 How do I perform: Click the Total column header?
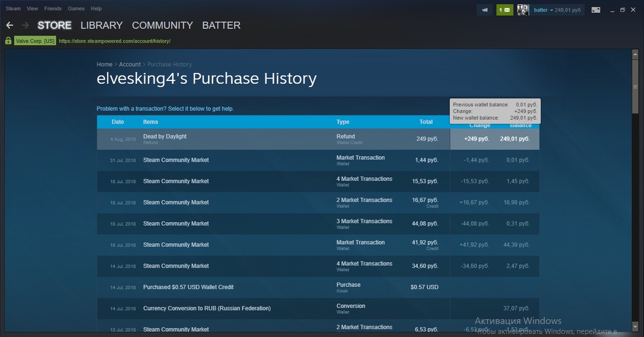(426, 122)
